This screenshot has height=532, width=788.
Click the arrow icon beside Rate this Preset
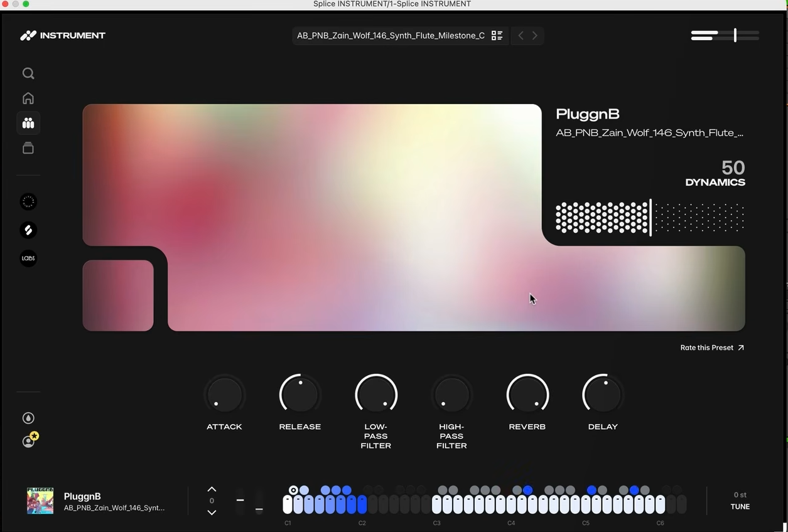(x=741, y=348)
